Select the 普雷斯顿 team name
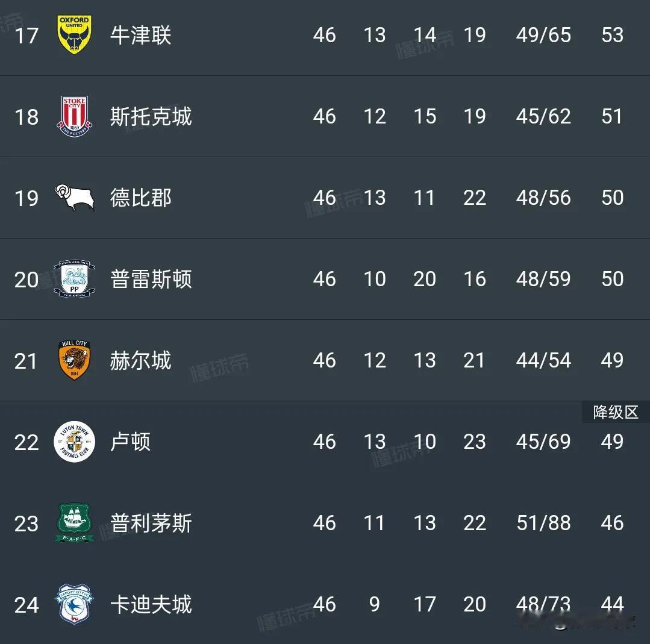This screenshot has width=650, height=644. pos(151,279)
